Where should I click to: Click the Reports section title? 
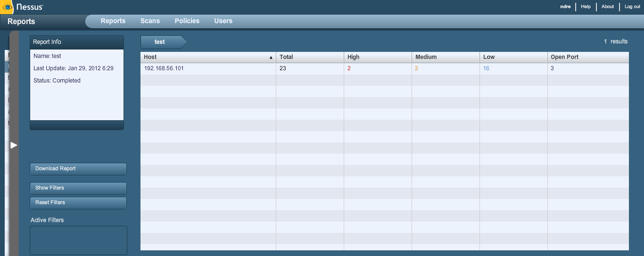pyautogui.click(x=21, y=22)
